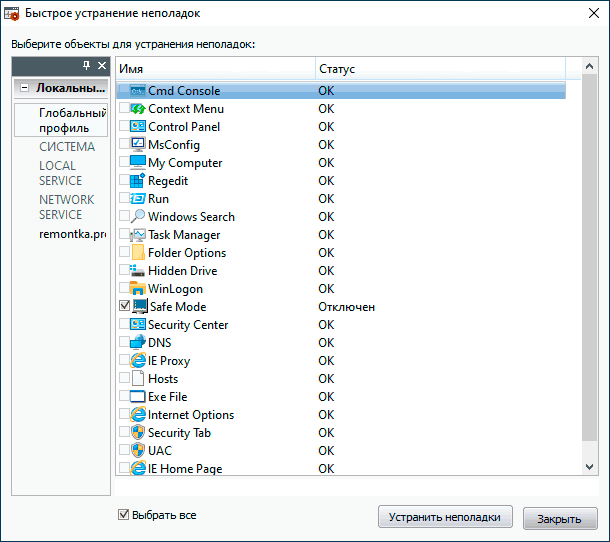Close the profiles side panel
Image resolution: width=610 pixels, height=542 pixels.
click(x=102, y=65)
